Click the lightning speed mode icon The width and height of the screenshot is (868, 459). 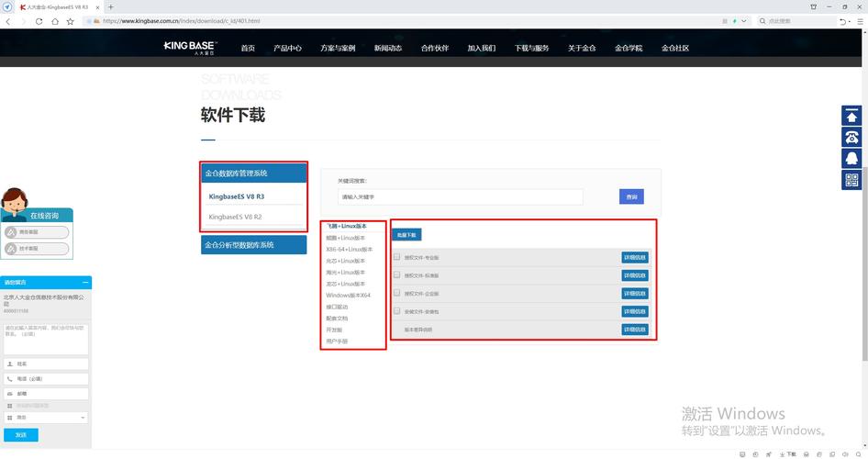click(735, 21)
